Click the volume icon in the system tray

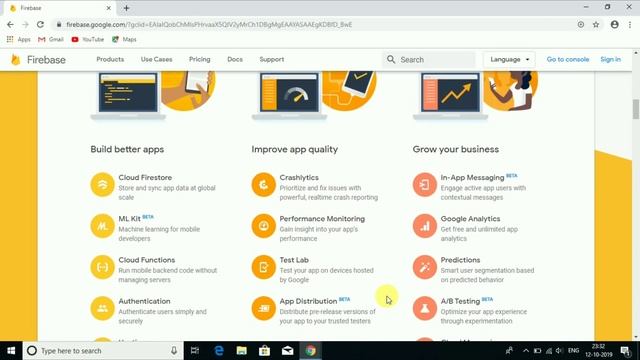pos(559,351)
